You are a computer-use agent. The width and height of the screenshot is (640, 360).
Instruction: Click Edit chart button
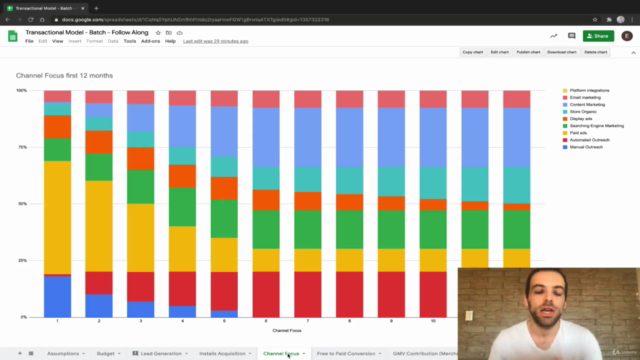[500, 52]
